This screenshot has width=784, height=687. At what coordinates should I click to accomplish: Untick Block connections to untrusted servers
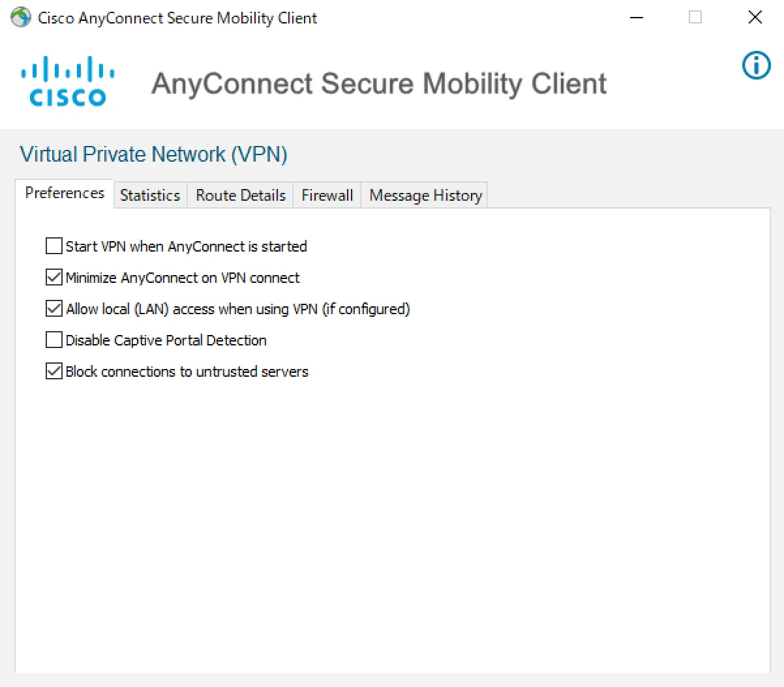click(54, 372)
